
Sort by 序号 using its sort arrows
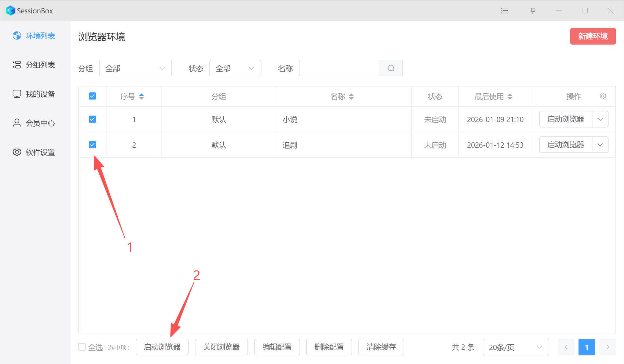click(x=142, y=96)
